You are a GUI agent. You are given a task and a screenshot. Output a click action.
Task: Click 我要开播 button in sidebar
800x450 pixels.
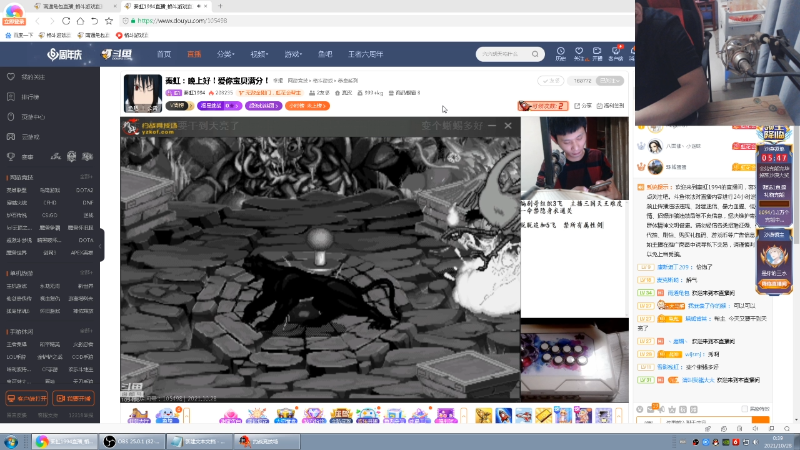tap(73, 398)
